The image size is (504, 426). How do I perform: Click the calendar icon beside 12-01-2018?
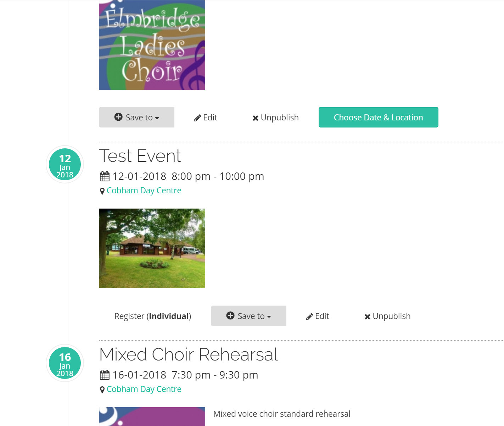[x=105, y=176]
